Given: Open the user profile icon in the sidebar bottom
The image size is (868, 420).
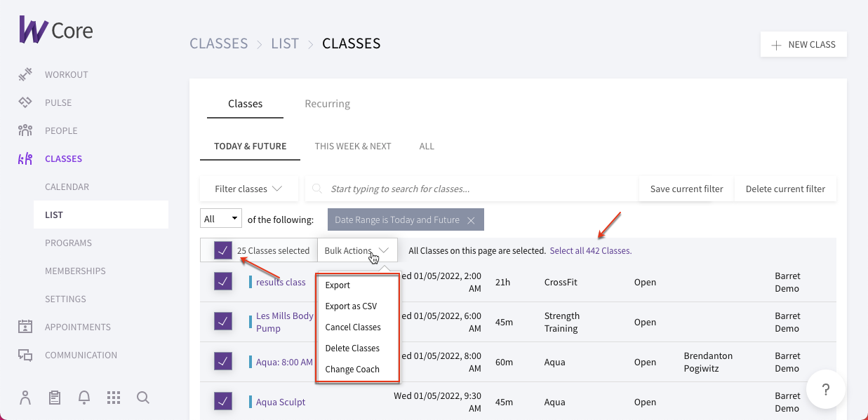Looking at the screenshot, I should 26,398.
